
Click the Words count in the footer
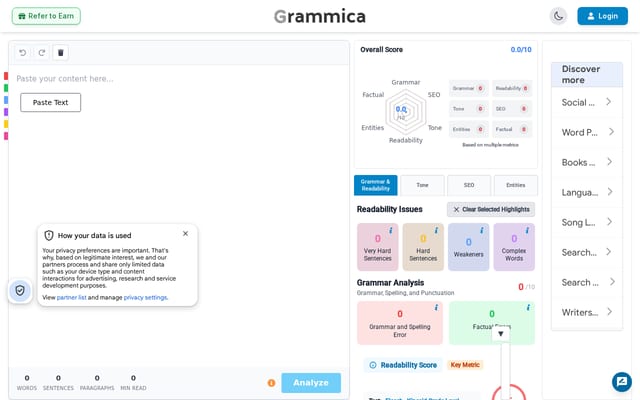click(x=27, y=382)
